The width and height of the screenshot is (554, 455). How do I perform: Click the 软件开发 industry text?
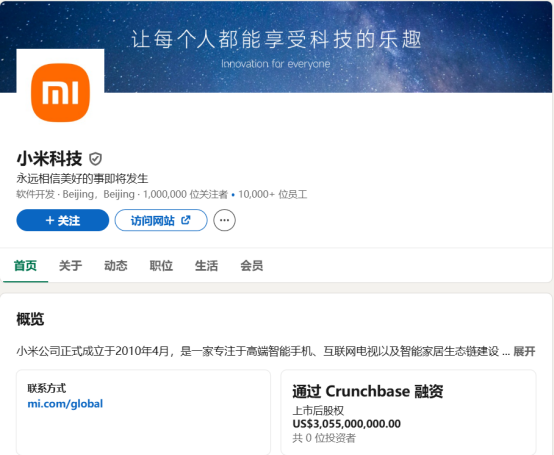35,194
